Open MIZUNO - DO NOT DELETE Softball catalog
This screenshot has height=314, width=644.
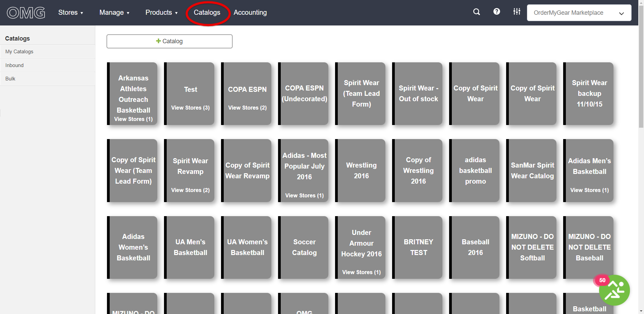click(531, 247)
